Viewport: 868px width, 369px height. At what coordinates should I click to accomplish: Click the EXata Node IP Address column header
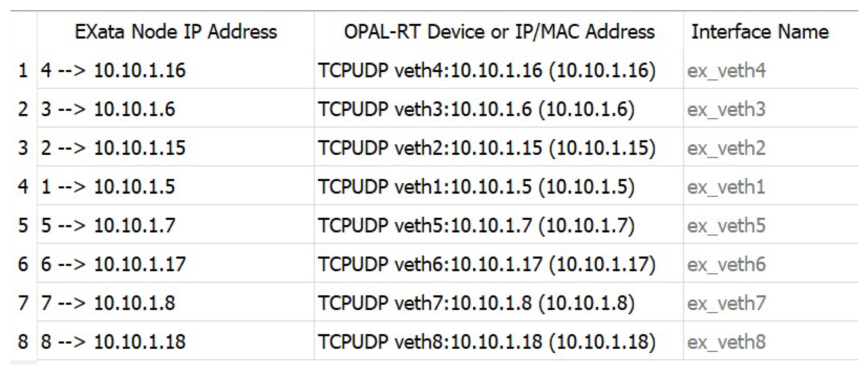[176, 32]
